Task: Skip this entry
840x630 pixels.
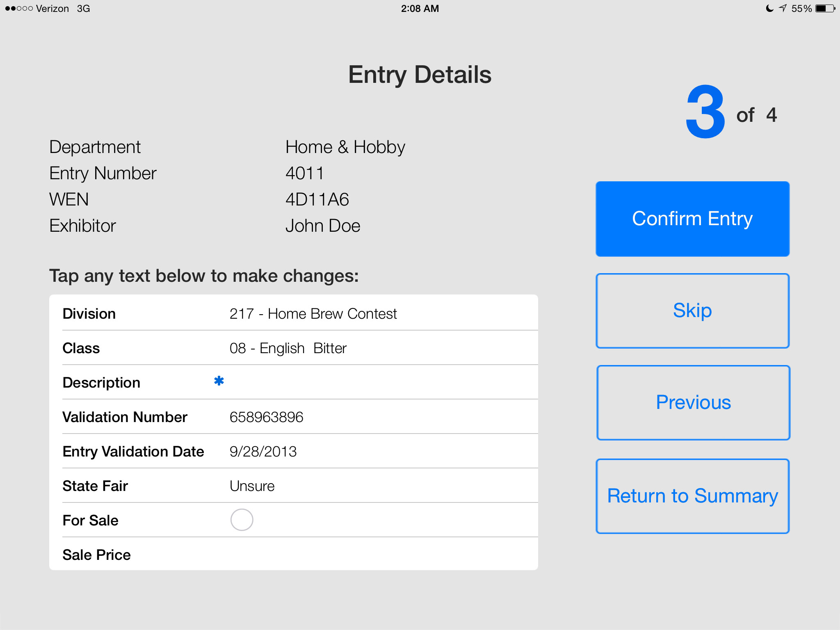Action: 692,310
